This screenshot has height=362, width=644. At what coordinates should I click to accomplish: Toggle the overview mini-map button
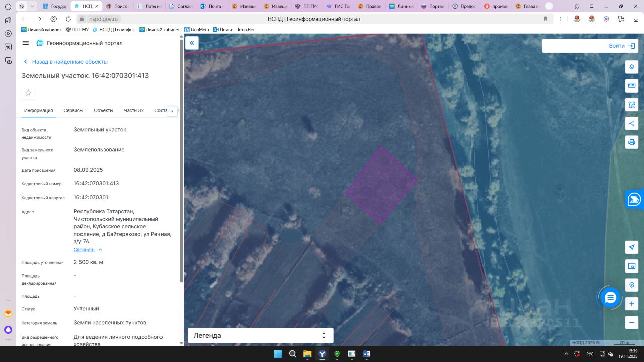click(x=632, y=266)
